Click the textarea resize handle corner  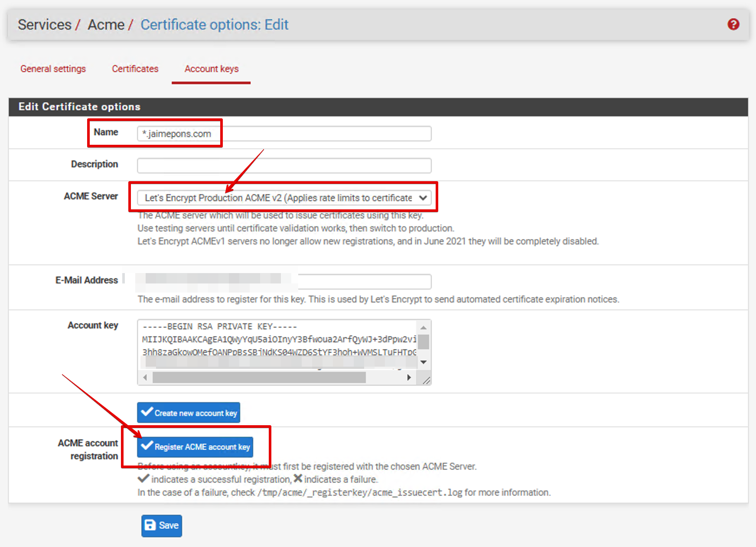click(x=426, y=380)
